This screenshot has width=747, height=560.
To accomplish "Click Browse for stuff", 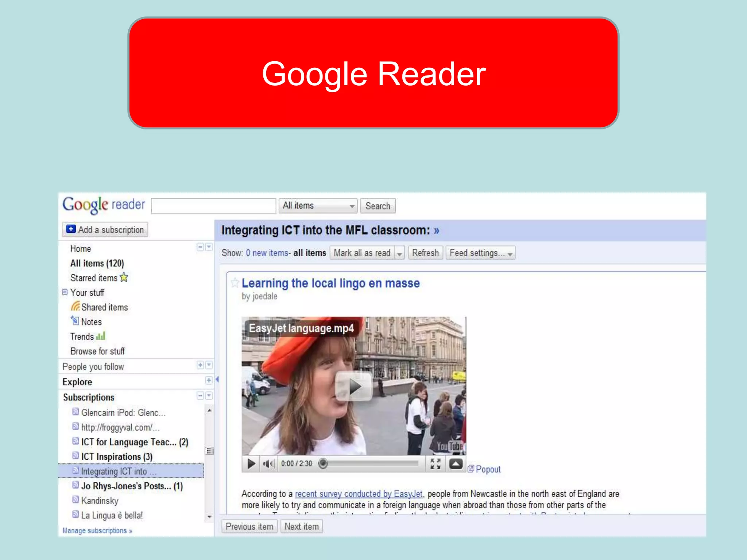I will click(97, 351).
